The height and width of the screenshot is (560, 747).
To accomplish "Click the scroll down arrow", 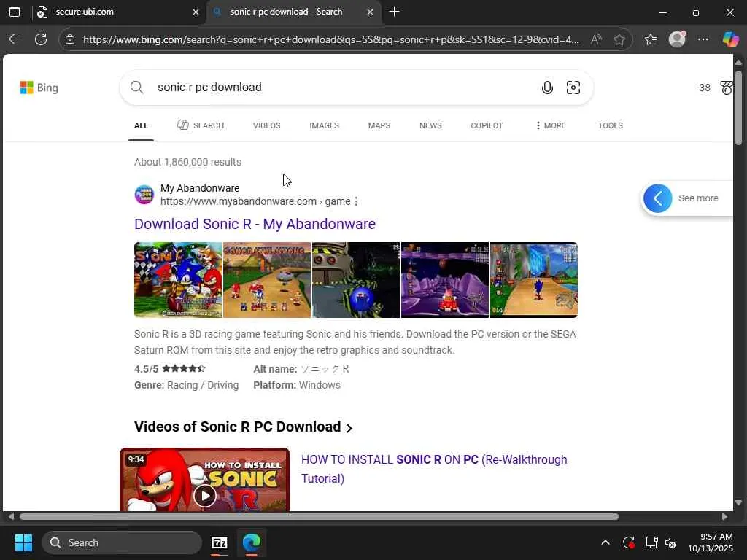I will 738,503.
